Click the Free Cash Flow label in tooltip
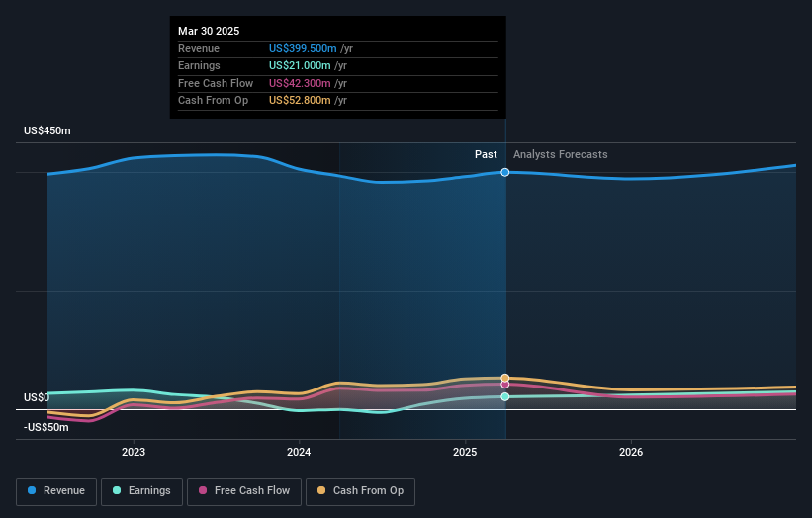 tap(216, 83)
